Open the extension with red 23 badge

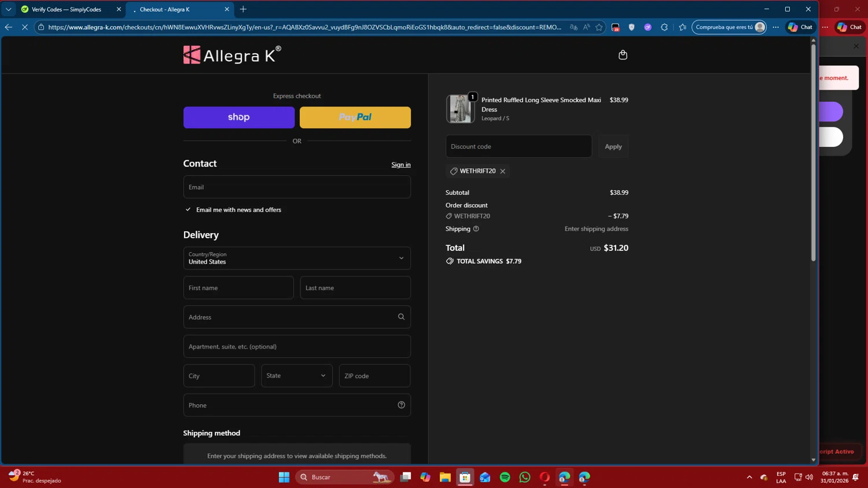616,27
